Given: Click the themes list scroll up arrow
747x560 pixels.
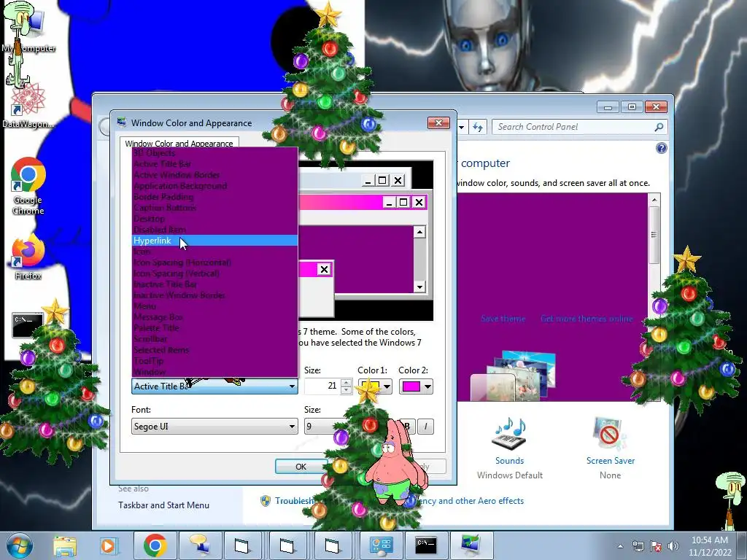Looking at the screenshot, I should [x=654, y=200].
